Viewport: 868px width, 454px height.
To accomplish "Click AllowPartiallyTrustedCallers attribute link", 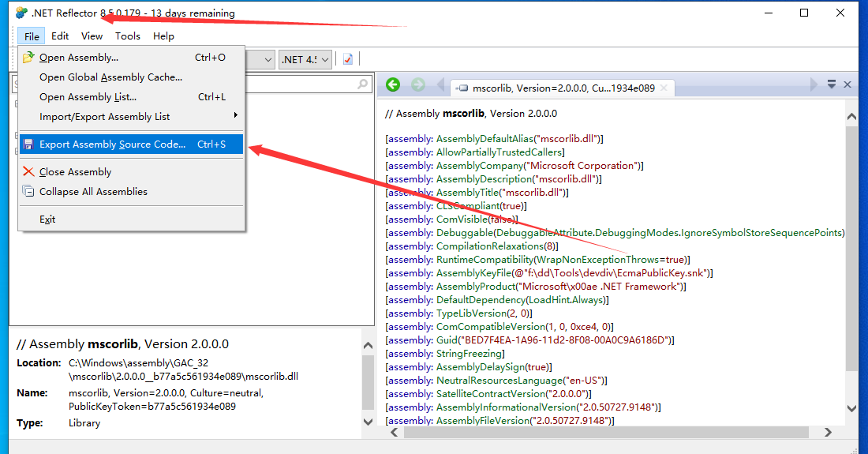I will coord(499,152).
